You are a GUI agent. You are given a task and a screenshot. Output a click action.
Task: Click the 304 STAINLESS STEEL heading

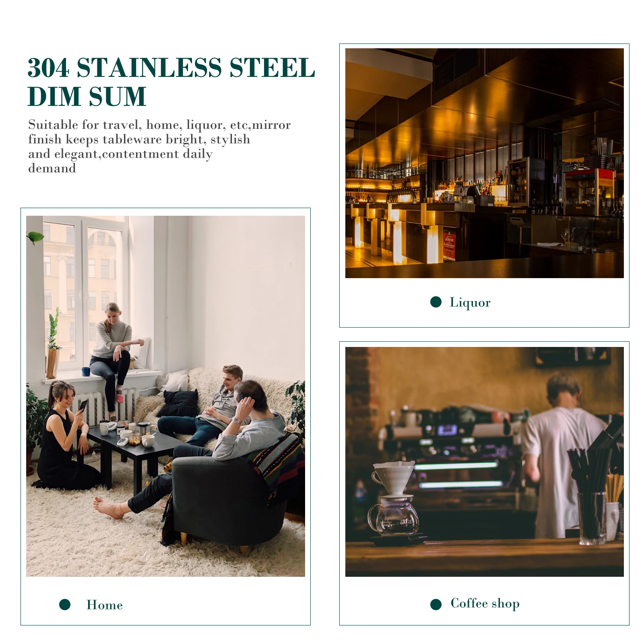(171, 68)
